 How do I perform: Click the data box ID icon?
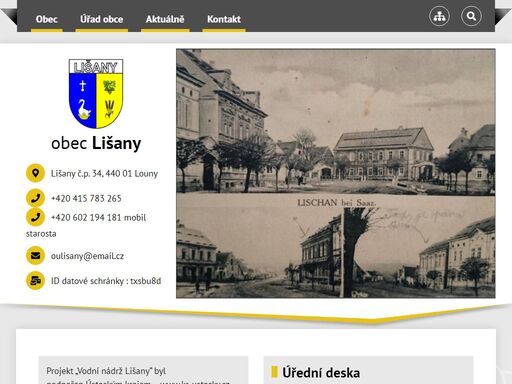[35, 281]
